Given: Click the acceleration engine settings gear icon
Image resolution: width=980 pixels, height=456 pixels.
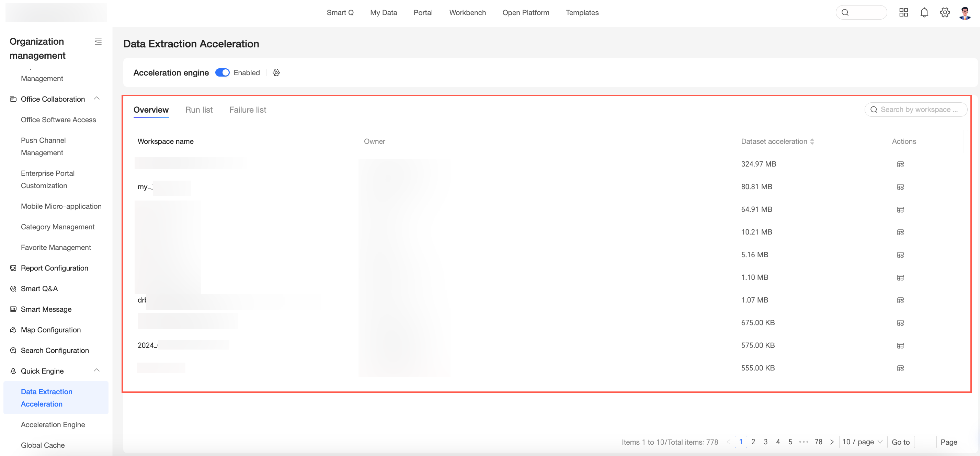Looking at the screenshot, I should pyautogui.click(x=276, y=73).
